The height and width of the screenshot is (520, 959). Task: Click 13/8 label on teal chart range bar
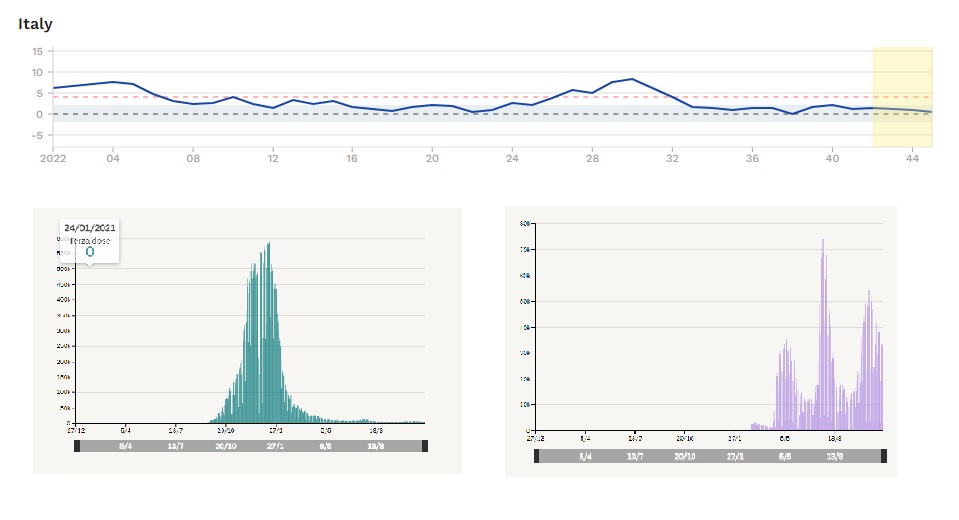(x=376, y=446)
